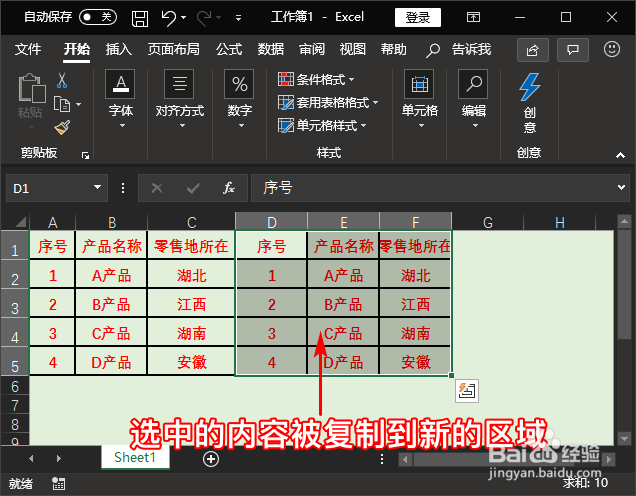636x496 pixels.
Task: Open the 帮助 tab
Action: point(393,49)
